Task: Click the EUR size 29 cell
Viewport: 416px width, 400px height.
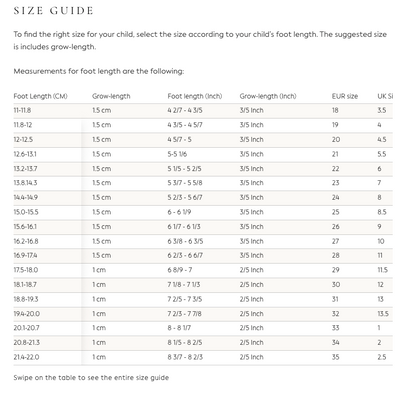Action: 335,270
